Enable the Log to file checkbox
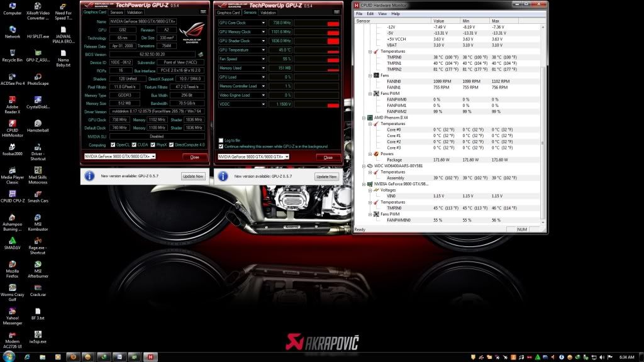 pyautogui.click(x=221, y=140)
